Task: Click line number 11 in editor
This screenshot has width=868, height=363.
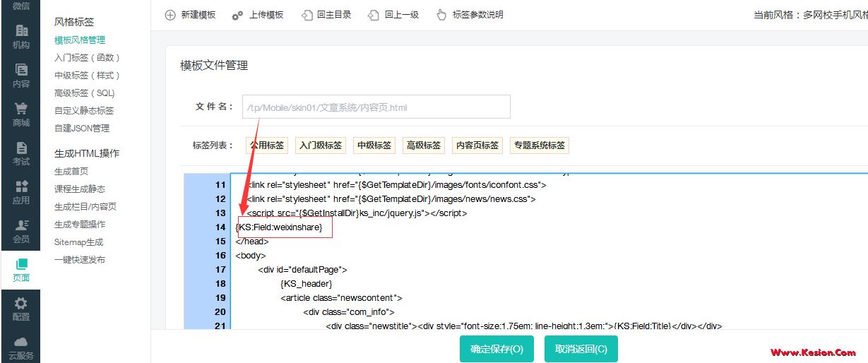Action: coord(220,185)
